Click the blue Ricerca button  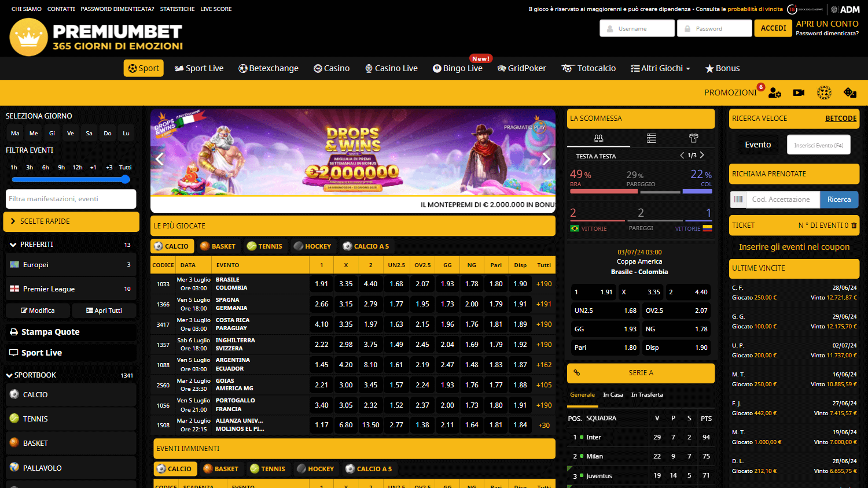(x=839, y=199)
